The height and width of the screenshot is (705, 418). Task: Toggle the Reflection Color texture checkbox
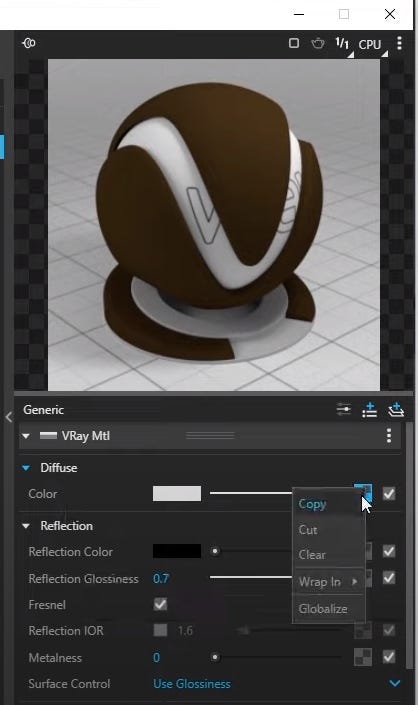(x=389, y=551)
